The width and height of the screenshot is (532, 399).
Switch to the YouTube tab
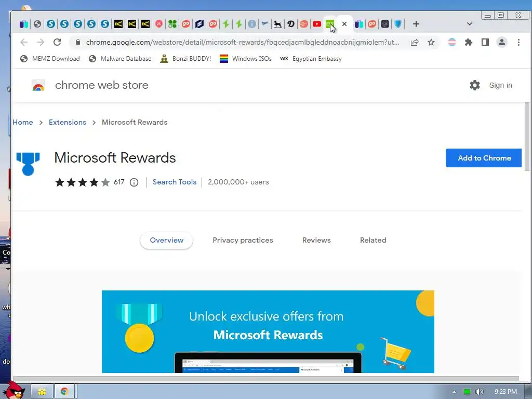coord(317,24)
